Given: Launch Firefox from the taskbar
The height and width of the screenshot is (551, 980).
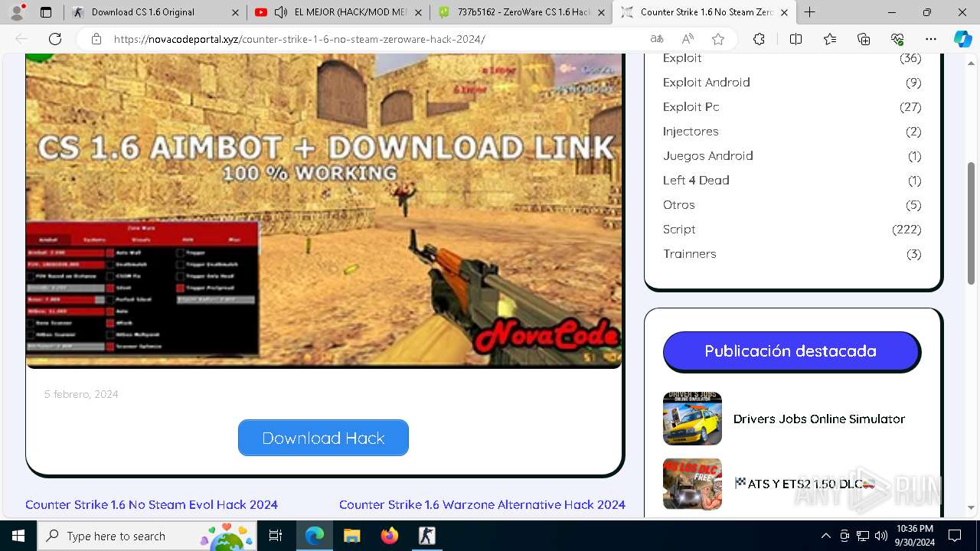Looking at the screenshot, I should tap(389, 536).
